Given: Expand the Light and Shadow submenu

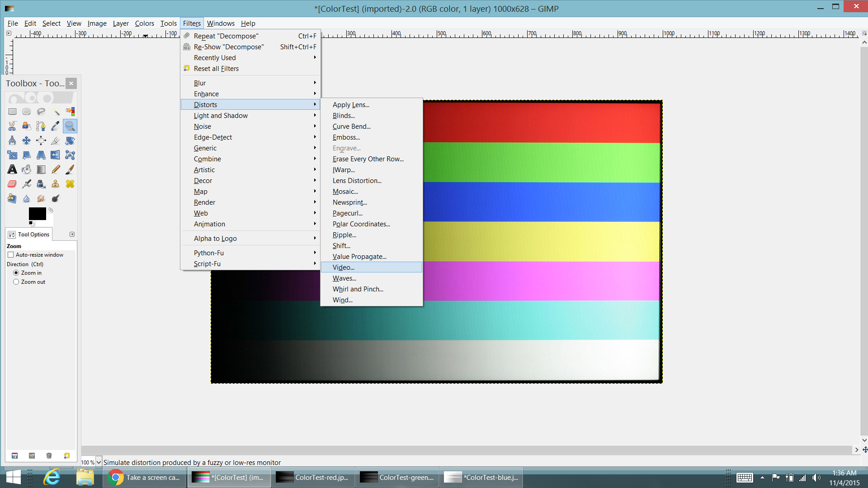Looking at the screenshot, I should pyautogui.click(x=250, y=115).
